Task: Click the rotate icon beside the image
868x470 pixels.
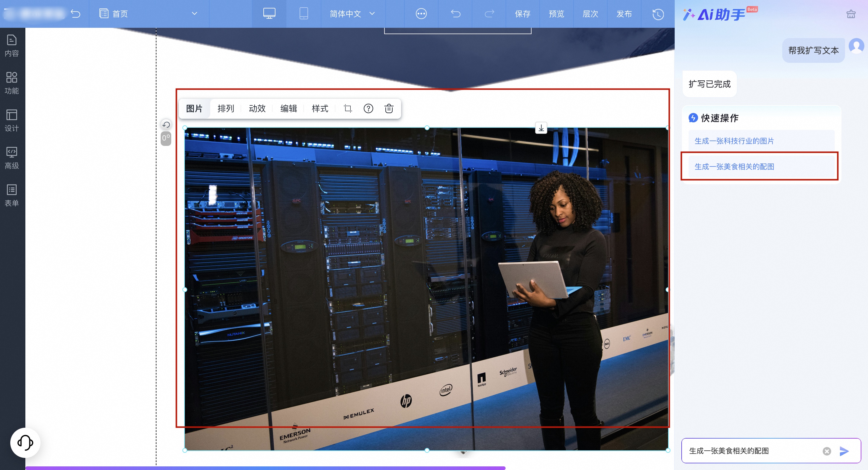Action: (x=166, y=125)
